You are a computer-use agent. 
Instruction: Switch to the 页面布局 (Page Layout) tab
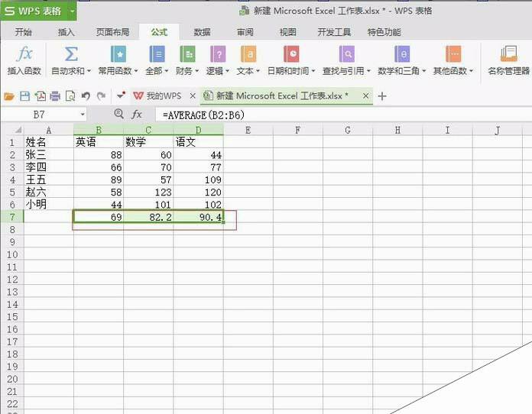click(112, 32)
